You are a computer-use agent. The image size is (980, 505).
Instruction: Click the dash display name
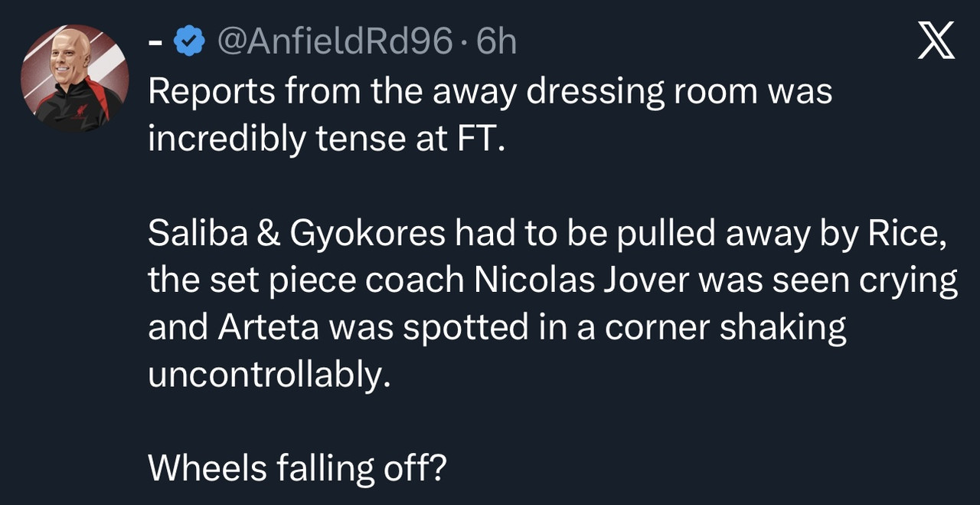pos(155,44)
